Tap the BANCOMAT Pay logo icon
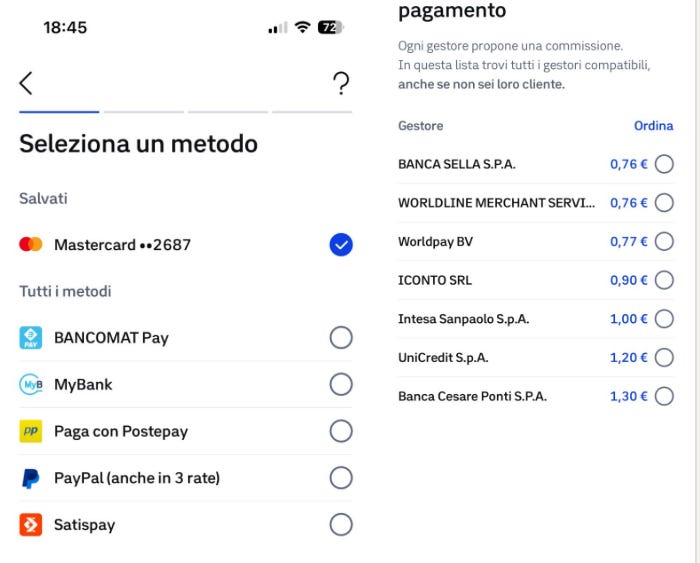700x563 pixels. [x=30, y=338]
